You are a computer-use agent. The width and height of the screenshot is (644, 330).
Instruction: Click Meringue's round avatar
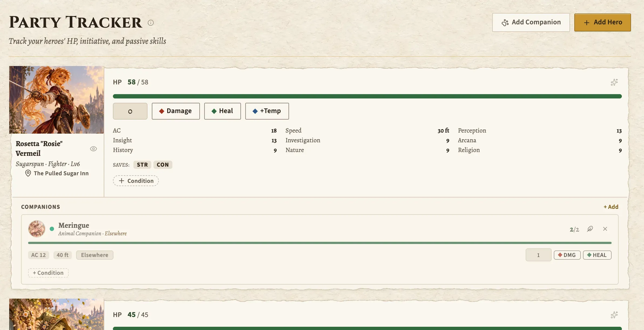coord(37,229)
